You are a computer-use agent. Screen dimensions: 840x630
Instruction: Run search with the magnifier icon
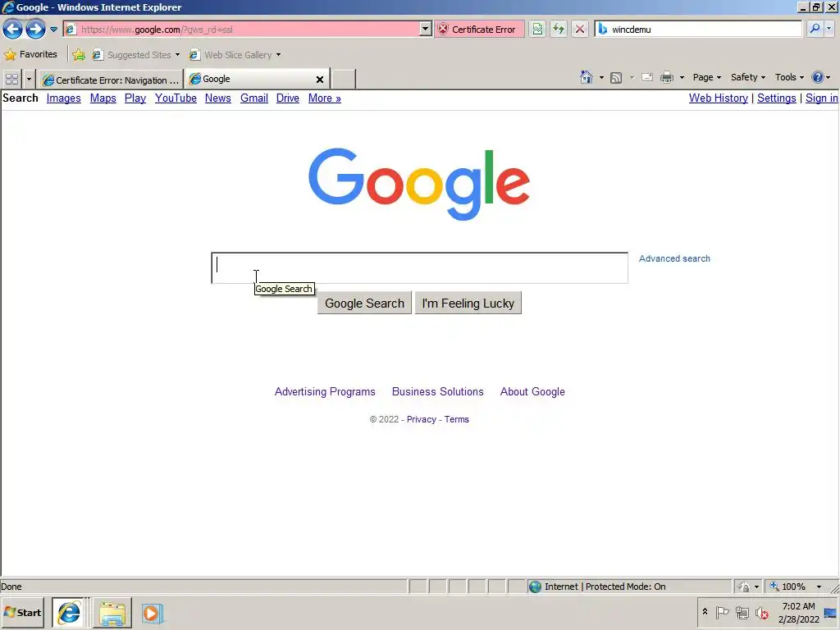pos(815,29)
